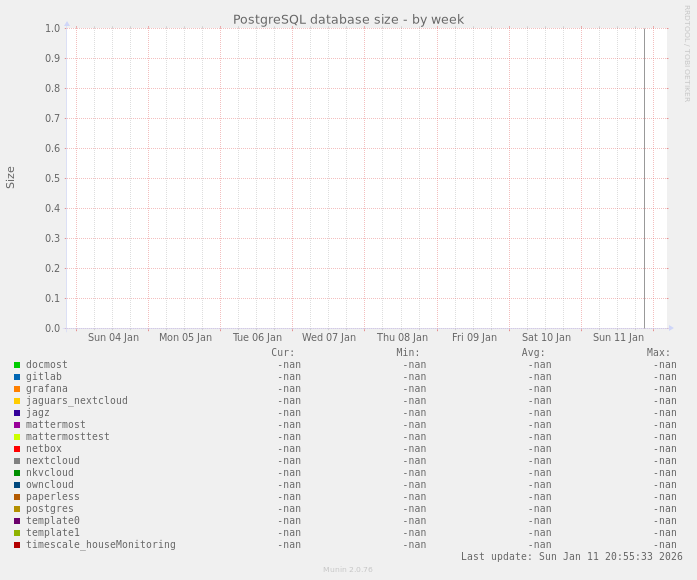
Task: Click the Min: column header
Action: tap(408, 353)
